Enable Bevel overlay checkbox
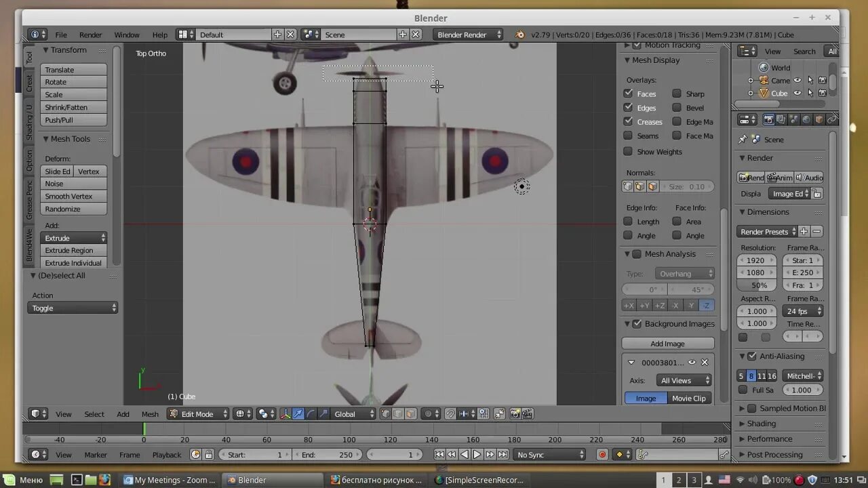 click(677, 107)
